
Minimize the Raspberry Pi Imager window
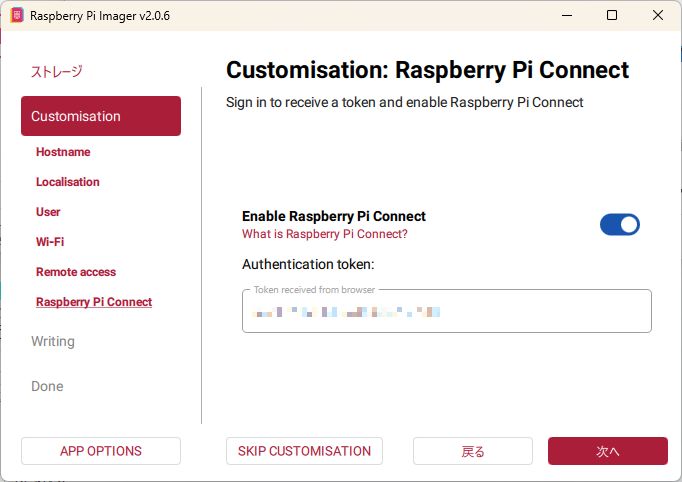tap(567, 15)
